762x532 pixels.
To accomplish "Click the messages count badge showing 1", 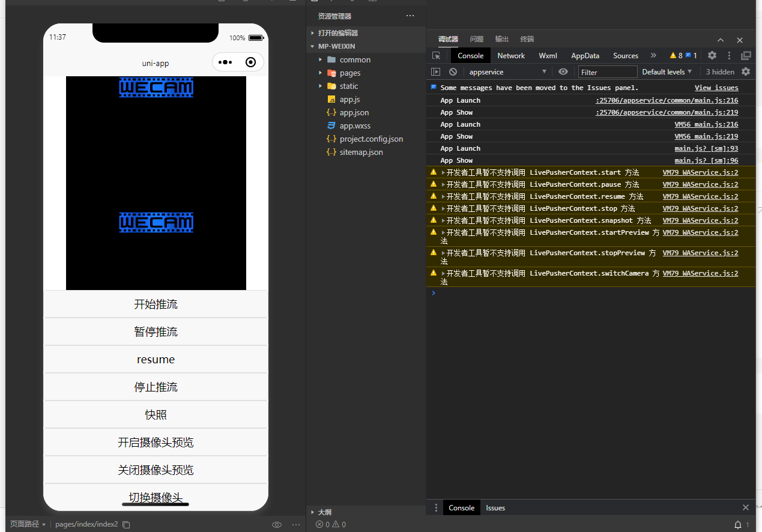I will point(691,55).
